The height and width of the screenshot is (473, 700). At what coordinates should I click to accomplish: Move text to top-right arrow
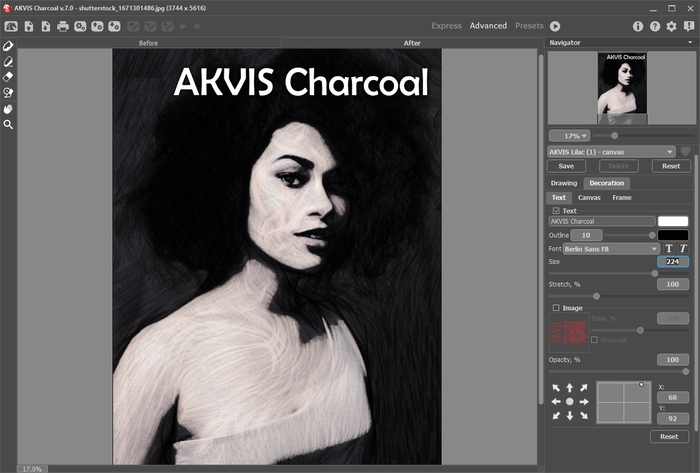pos(584,388)
